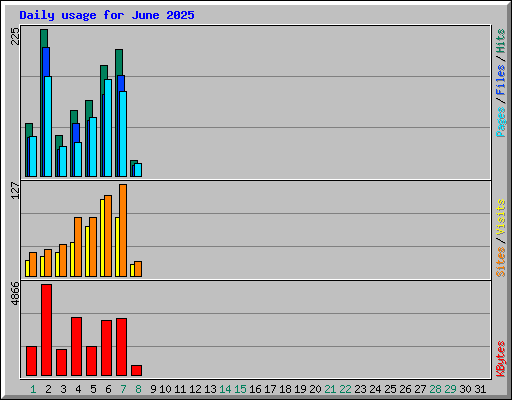Click the green day 29 axis label
This screenshot has height=400, width=512.
450,389
